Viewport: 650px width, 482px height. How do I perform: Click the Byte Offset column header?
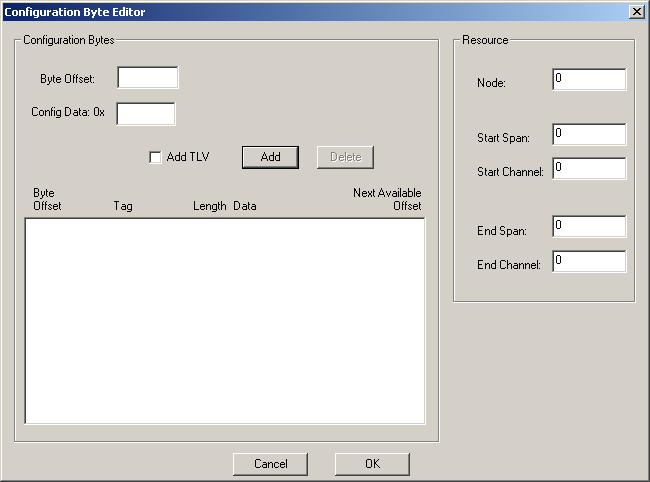tap(47, 199)
